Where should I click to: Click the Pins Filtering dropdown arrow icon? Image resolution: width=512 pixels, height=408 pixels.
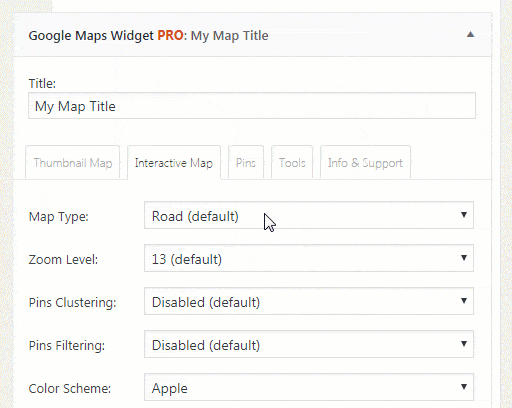(464, 344)
